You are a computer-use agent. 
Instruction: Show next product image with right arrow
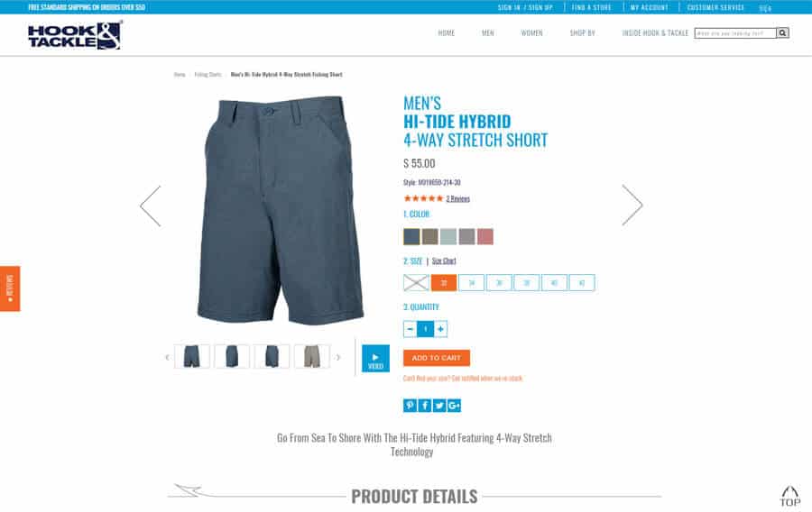pyautogui.click(x=632, y=206)
